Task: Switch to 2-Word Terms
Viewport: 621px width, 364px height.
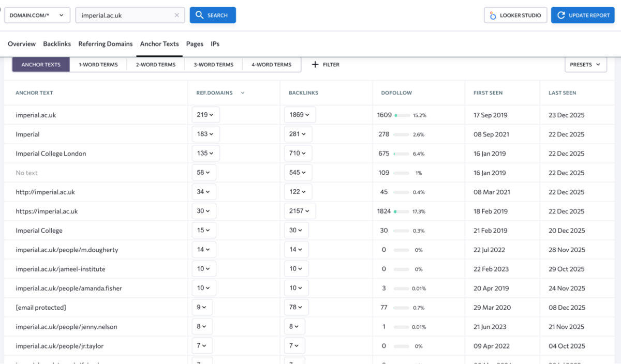Action: coord(156,65)
